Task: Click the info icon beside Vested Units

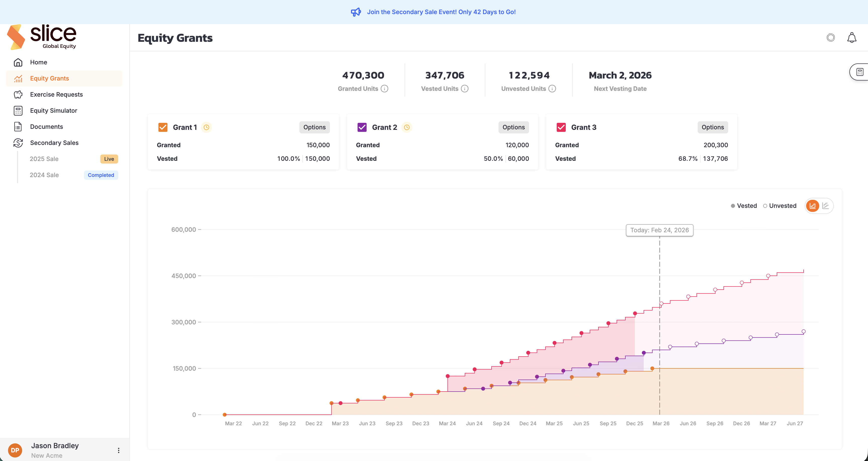Action: 465,89
